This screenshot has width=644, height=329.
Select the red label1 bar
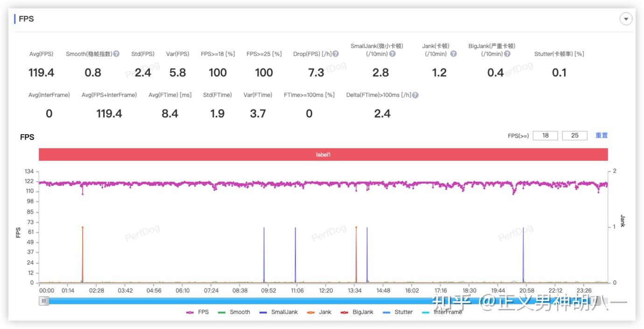323,154
